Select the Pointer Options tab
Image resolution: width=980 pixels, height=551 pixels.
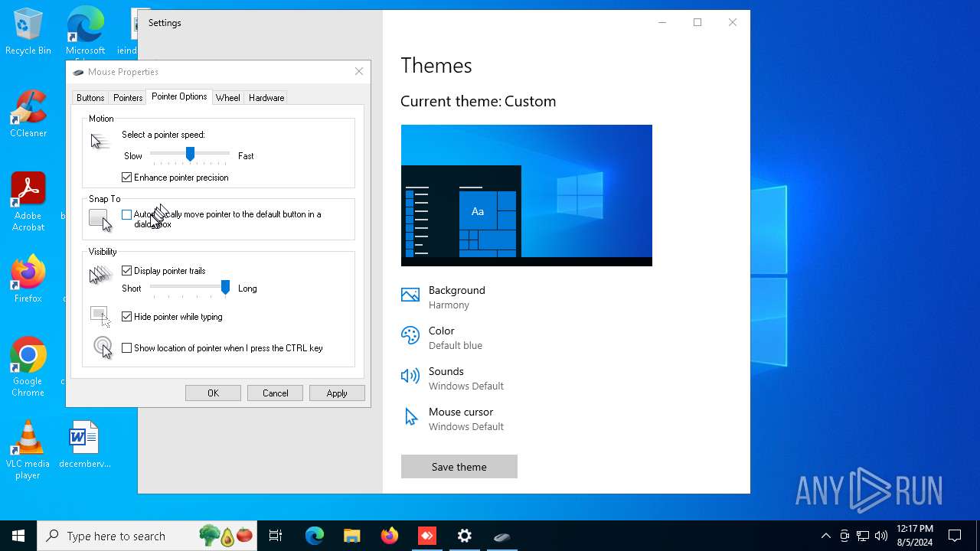pos(179,96)
